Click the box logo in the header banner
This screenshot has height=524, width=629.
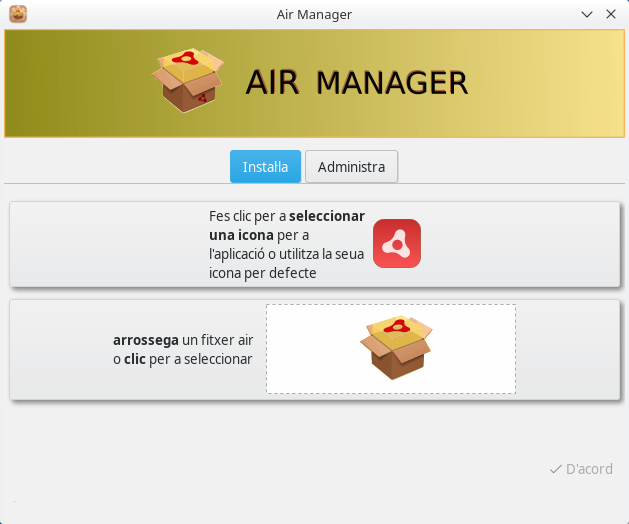coord(187,80)
